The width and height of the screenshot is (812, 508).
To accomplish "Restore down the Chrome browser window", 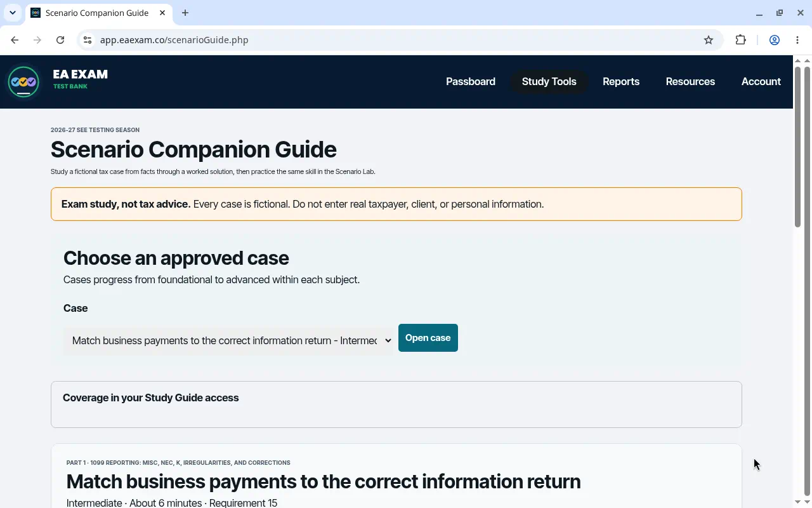I will click(780, 13).
